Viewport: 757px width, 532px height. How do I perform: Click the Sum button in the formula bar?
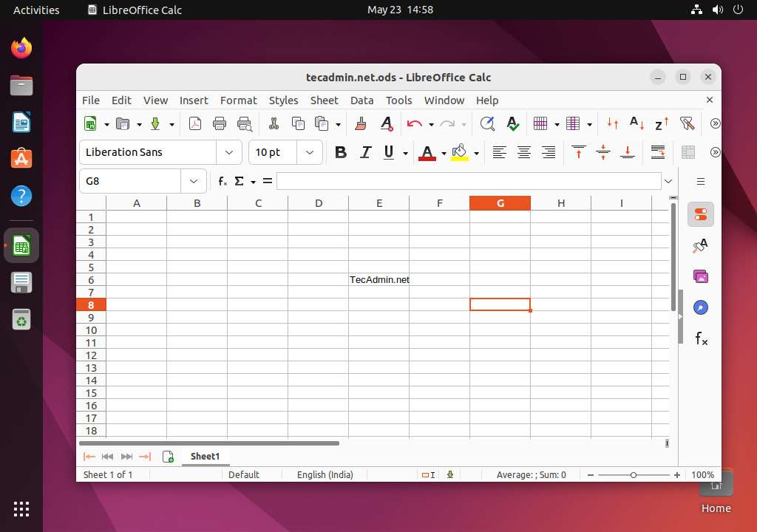[x=239, y=180]
